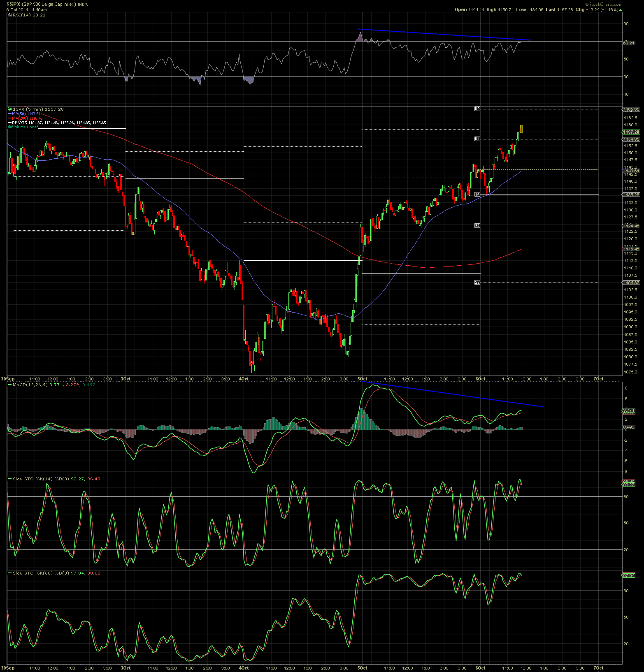The width and height of the screenshot is (644, 672).
Task: Click the RSI(14) indicator mountain icon
Action: click(x=9, y=15)
